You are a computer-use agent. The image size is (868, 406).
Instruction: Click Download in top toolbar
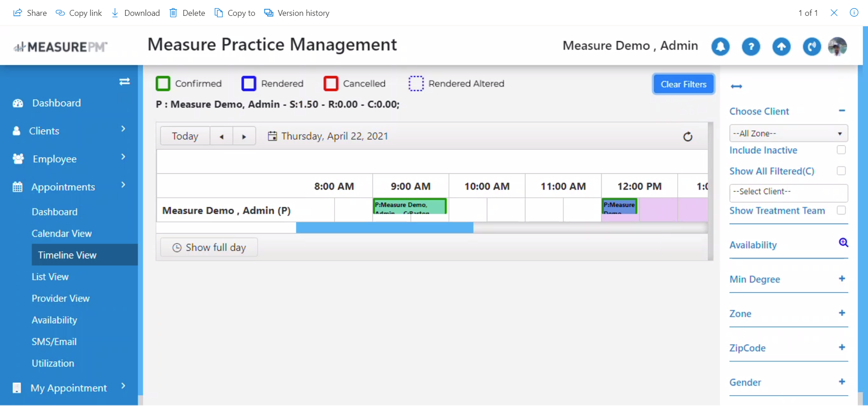(x=136, y=13)
